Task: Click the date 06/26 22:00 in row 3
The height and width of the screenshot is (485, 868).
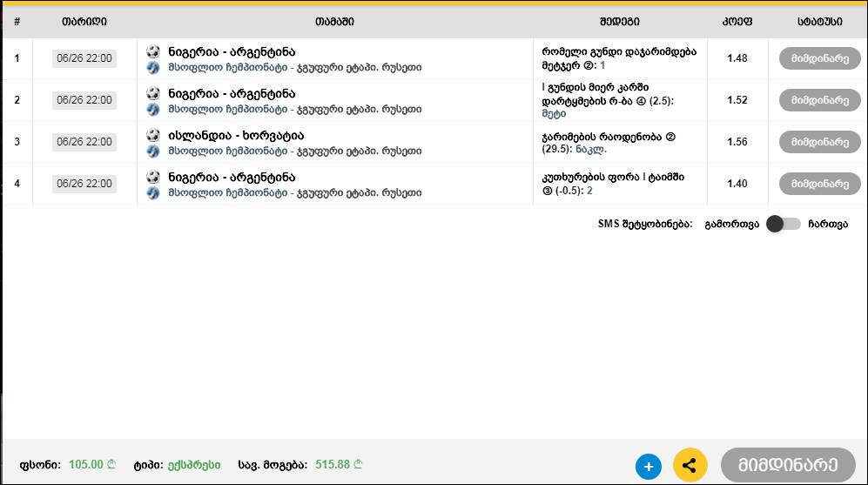Action: coord(84,142)
